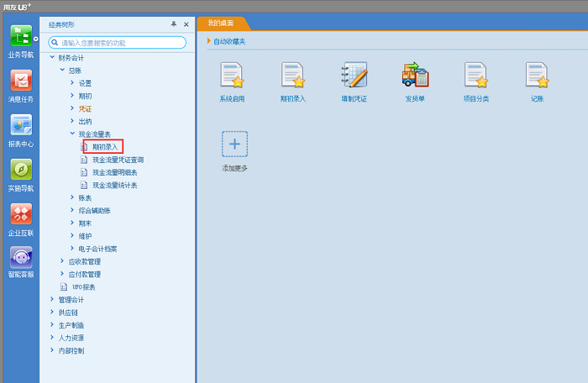Open the 企业互联 sidebar icon

click(21, 214)
